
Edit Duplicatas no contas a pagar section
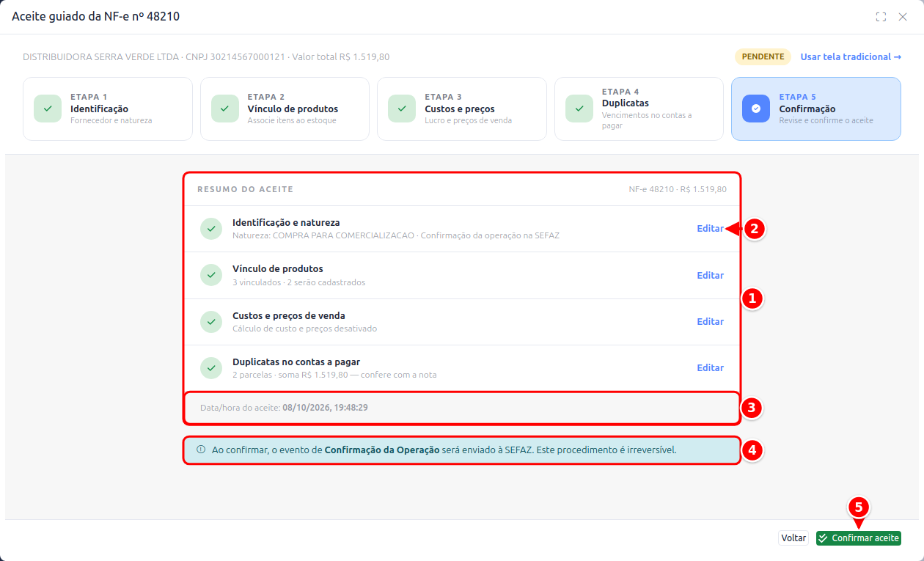[710, 367]
